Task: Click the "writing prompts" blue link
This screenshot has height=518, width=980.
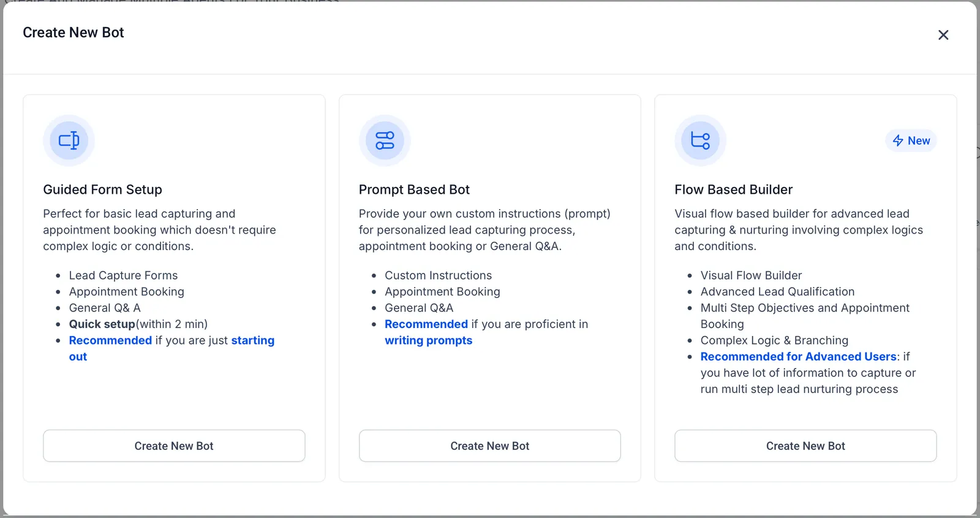Action: coord(428,340)
